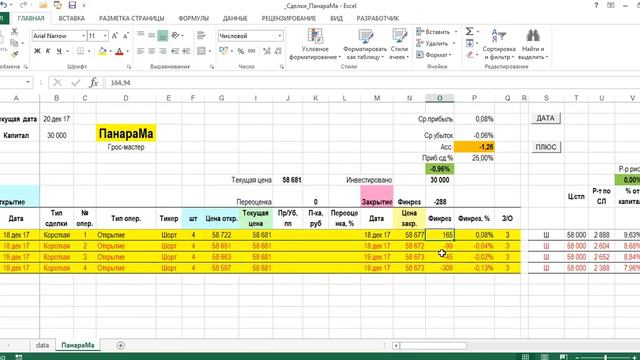This screenshot has height=360, width=640.
Task: Apply accounting number format icon
Action: pos(223,51)
